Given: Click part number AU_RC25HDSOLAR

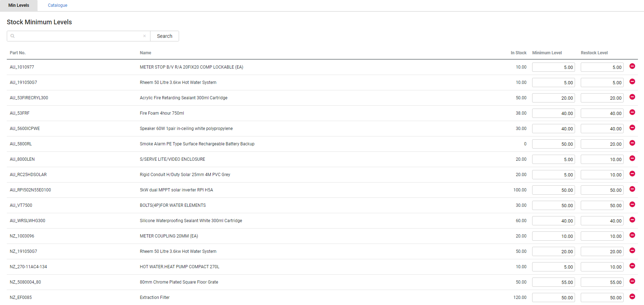Looking at the screenshot, I should click(28, 175).
